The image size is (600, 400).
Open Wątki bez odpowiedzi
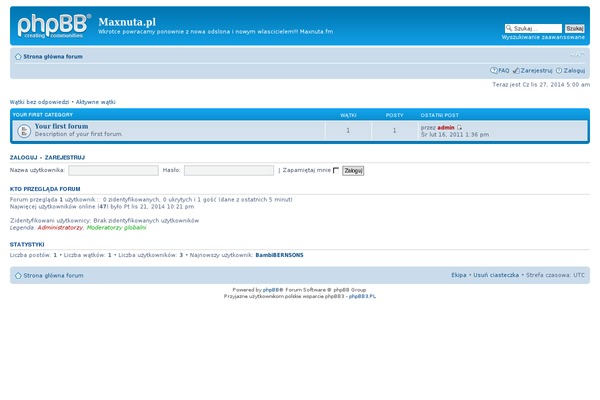tap(39, 102)
